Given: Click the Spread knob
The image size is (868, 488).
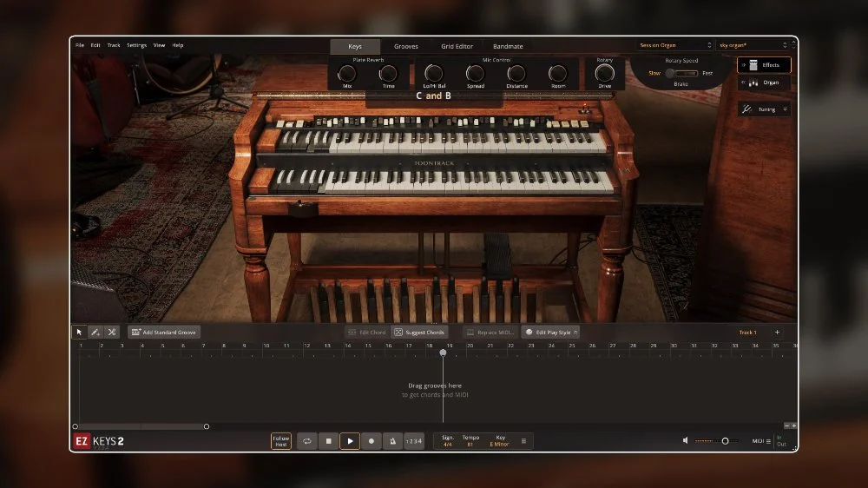Looking at the screenshot, I should pyautogui.click(x=475, y=73).
